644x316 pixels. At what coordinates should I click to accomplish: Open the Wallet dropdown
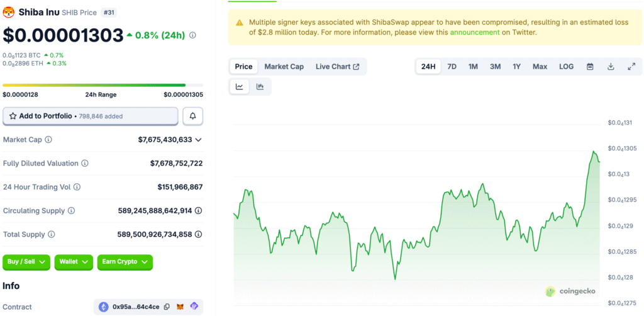(74, 262)
